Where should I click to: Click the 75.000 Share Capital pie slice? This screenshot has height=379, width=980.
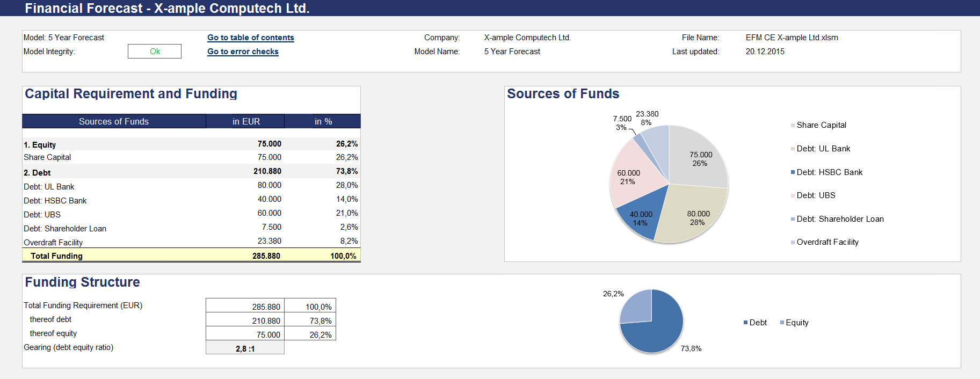tap(698, 156)
